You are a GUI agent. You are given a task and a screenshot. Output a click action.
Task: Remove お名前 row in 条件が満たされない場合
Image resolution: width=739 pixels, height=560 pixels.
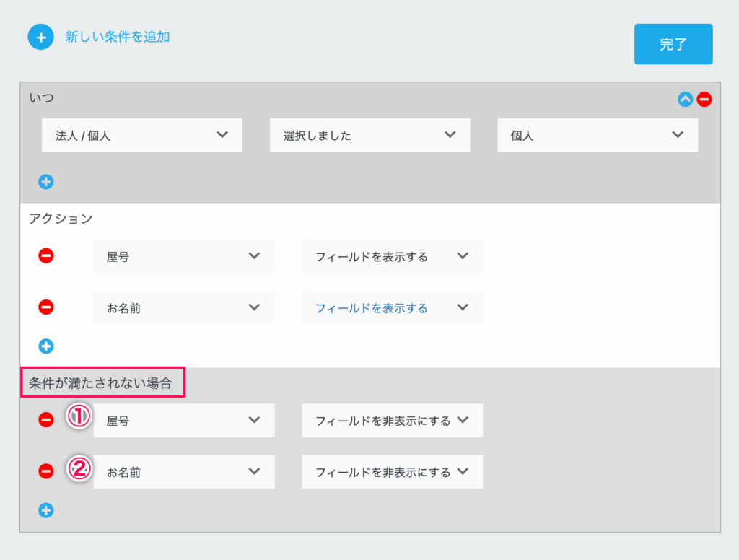click(x=45, y=471)
